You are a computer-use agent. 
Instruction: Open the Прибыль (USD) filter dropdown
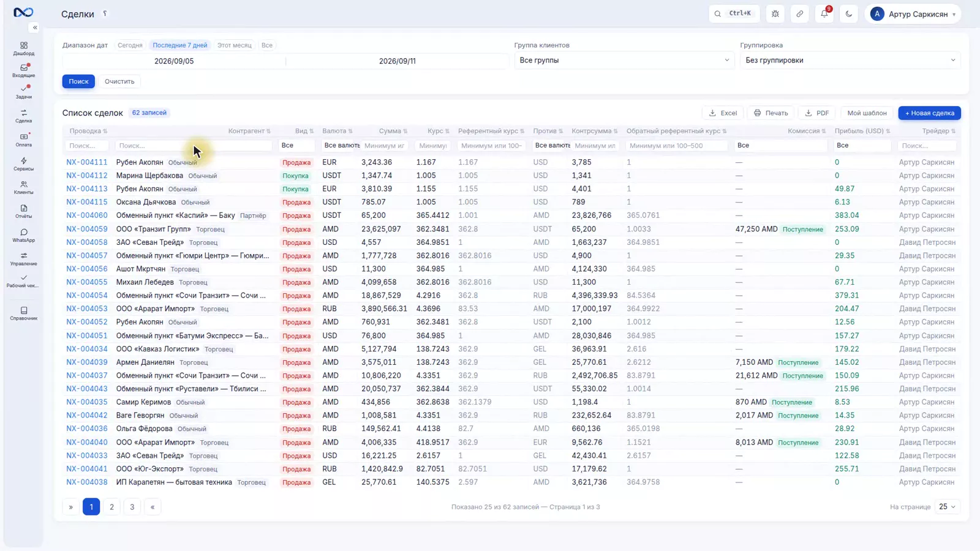click(862, 146)
